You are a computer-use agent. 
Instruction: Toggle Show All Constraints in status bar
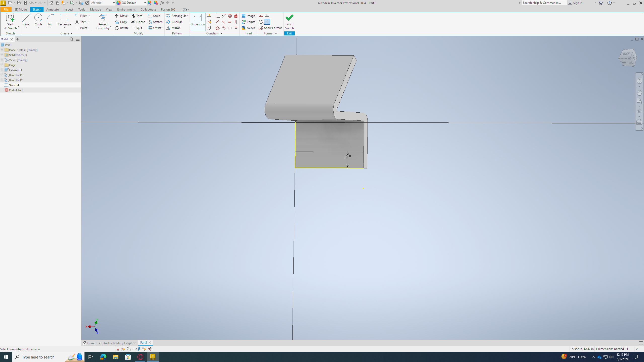click(x=123, y=349)
